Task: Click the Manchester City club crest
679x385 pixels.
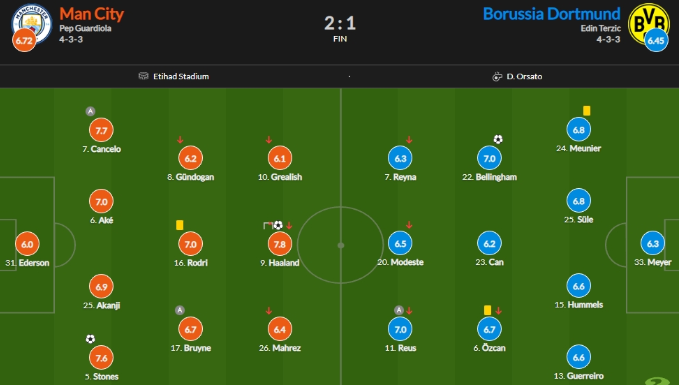Action: [x=32, y=23]
